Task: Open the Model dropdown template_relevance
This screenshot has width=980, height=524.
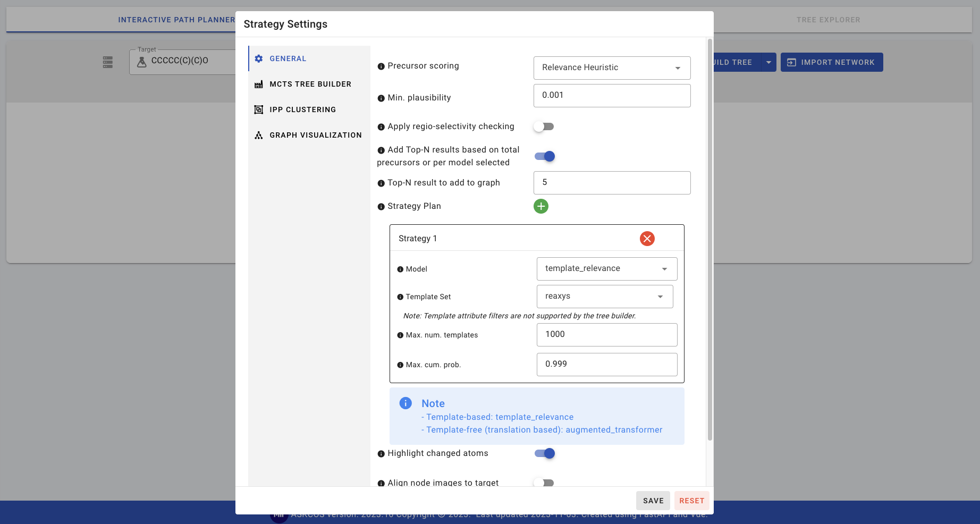Action: click(607, 269)
